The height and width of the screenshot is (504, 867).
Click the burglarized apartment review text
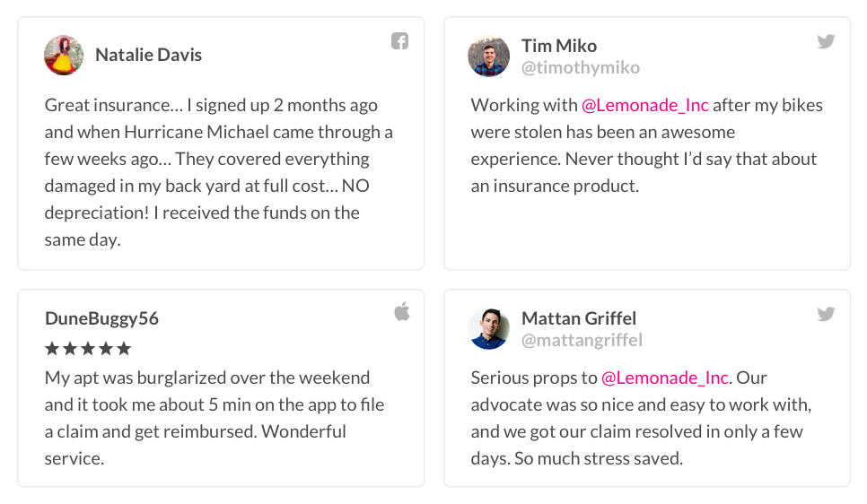coord(215,418)
